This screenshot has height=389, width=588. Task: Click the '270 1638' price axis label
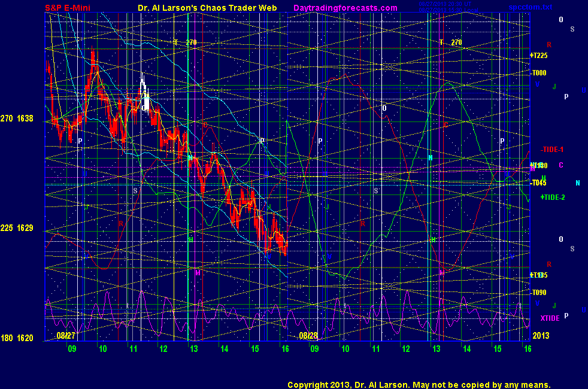tap(17, 118)
